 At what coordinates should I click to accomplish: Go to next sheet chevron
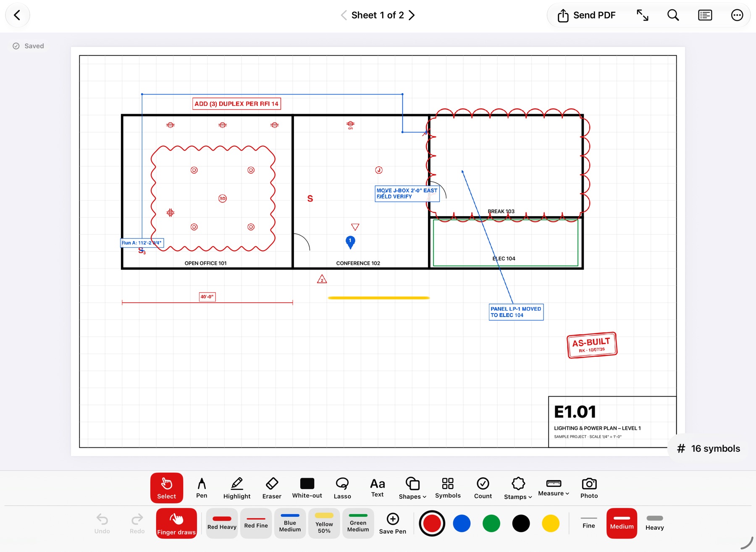[412, 16]
